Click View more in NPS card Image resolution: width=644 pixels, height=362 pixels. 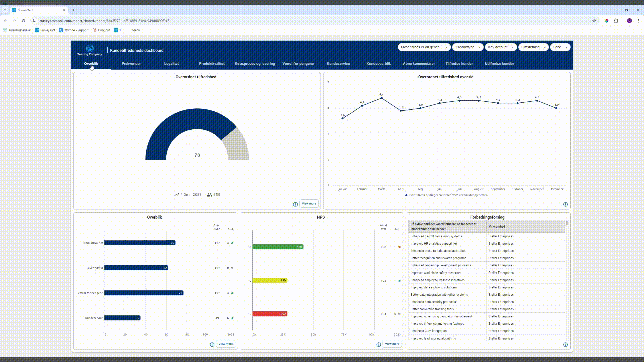click(x=392, y=344)
